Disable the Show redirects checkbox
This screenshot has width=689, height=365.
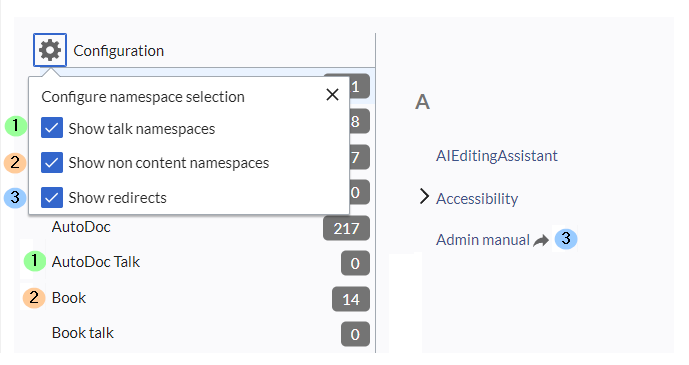(x=52, y=197)
